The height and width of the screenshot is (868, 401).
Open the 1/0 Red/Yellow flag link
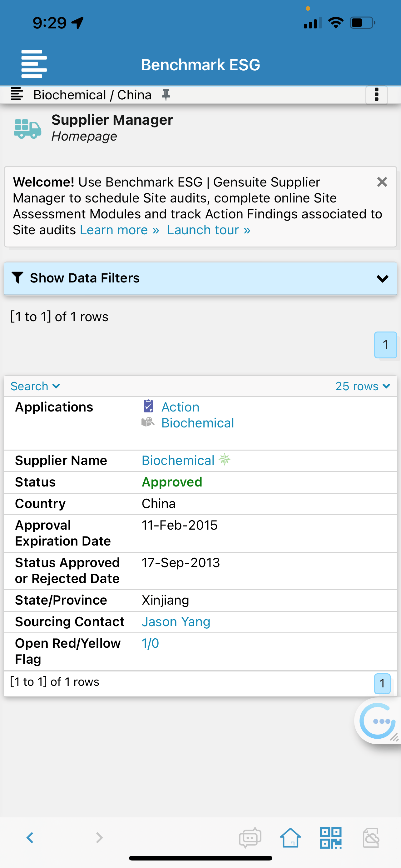tap(150, 643)
